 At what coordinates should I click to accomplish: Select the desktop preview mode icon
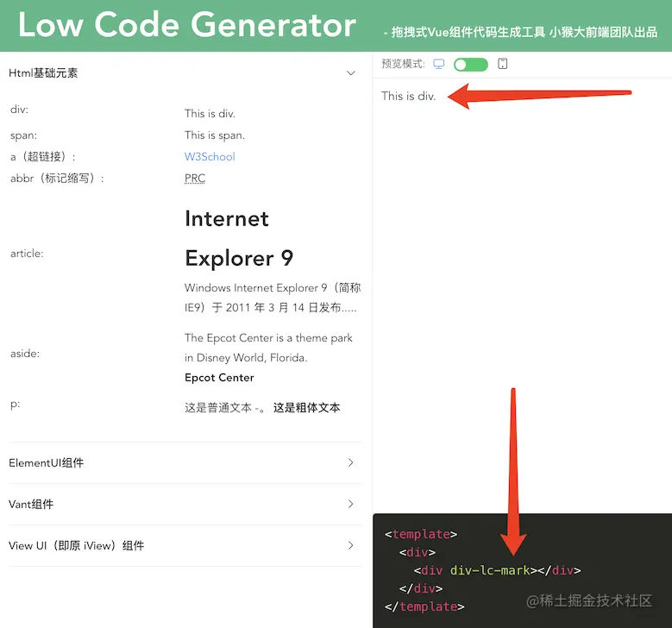(x=438, y=65)
